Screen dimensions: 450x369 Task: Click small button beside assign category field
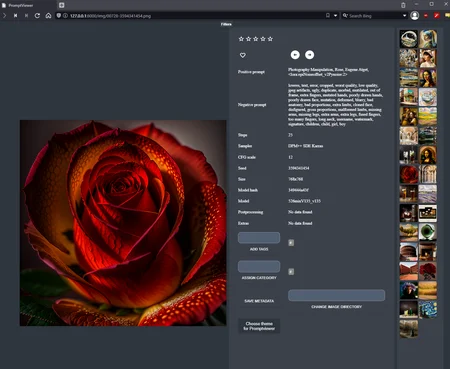(x=291, y=272)
